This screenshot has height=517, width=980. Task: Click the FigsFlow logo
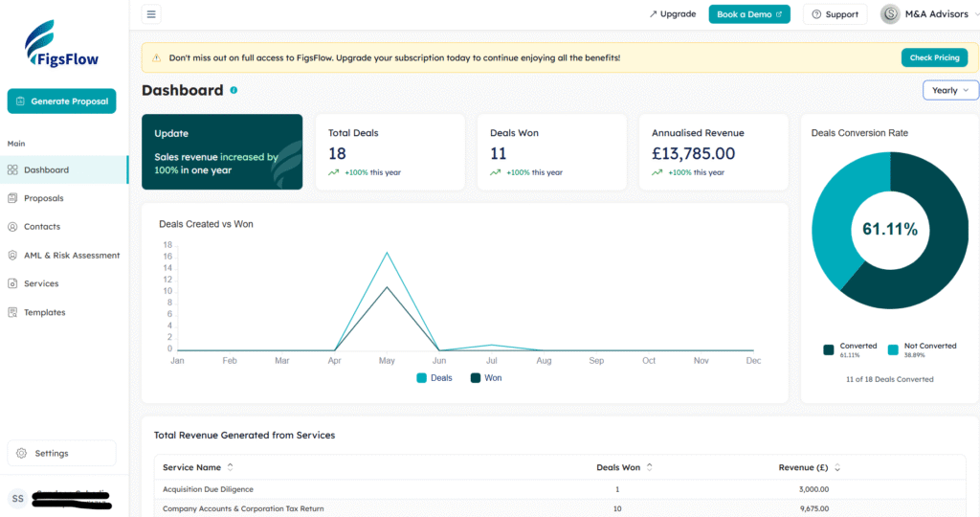tap(62, 45)
